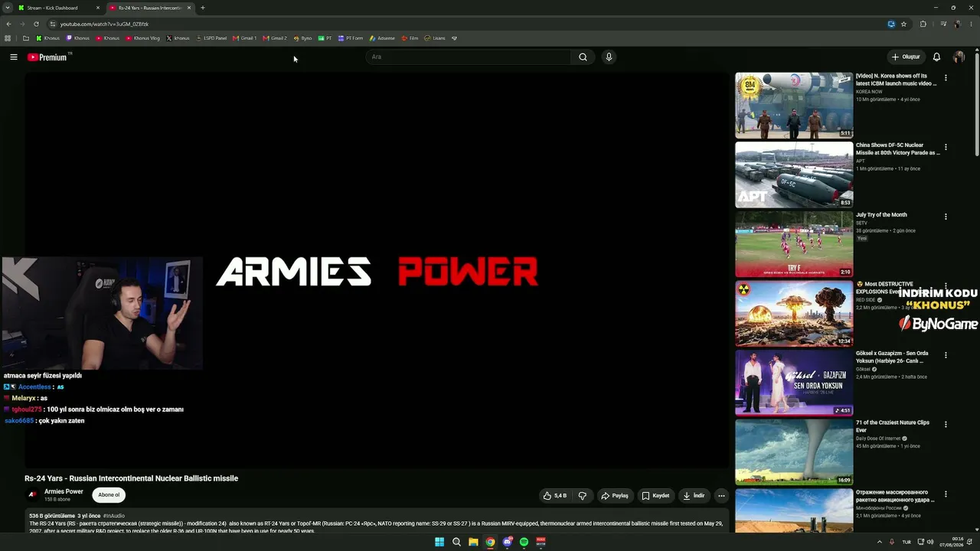
Task: Open the Armies Power channel name link
Action: click(64, 491)
